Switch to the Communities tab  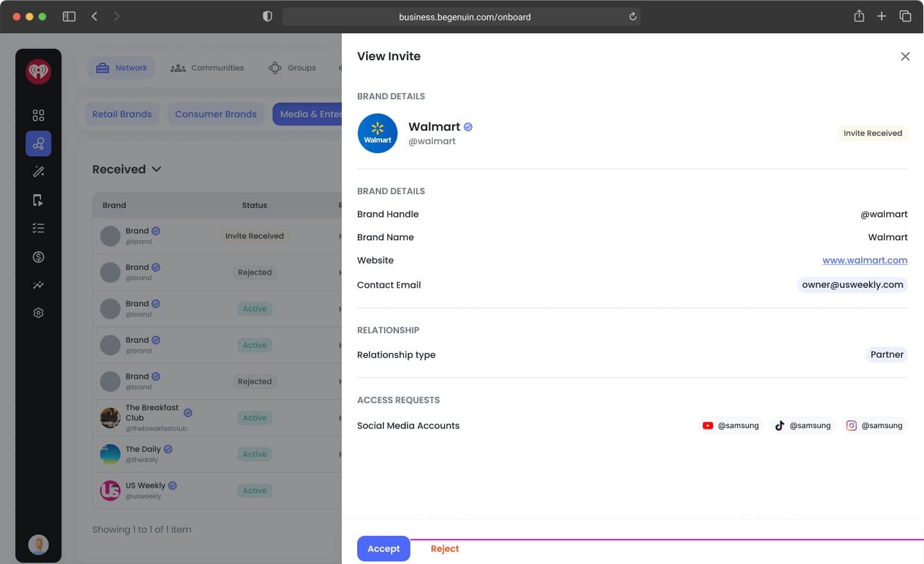pos(207,68)
